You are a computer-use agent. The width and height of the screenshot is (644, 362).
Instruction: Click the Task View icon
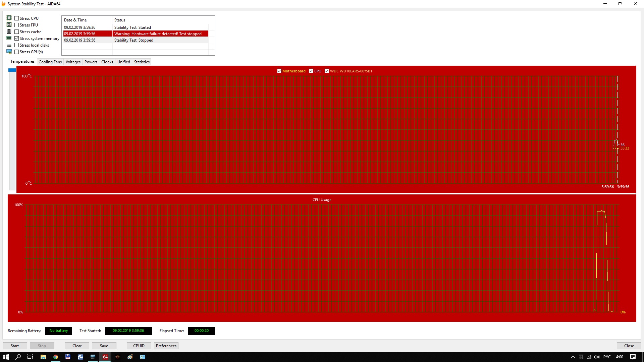click(30, 357)
